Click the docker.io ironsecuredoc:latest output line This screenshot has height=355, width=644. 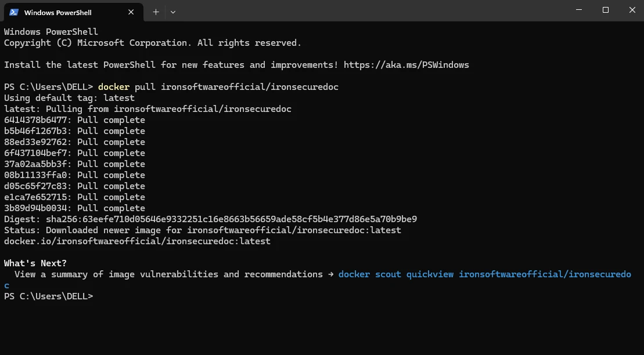click(x=137, y=241)
